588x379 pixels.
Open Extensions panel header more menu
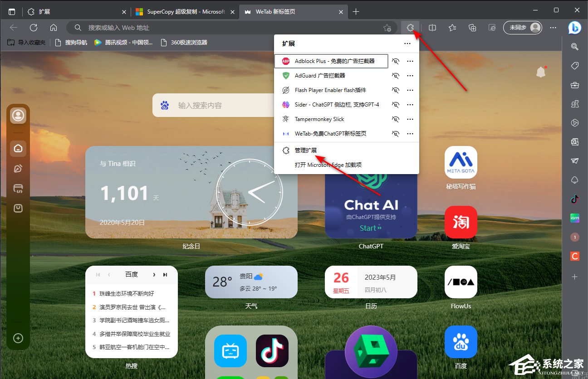click(x=407, y=44)
